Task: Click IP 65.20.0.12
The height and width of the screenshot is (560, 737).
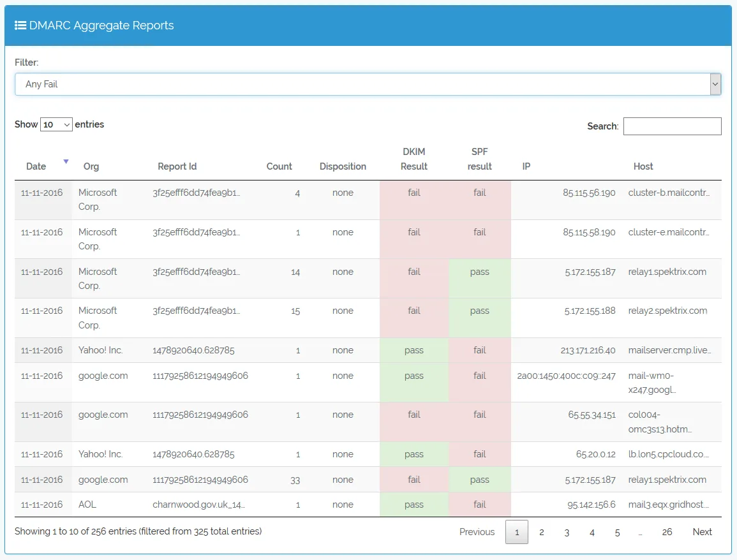Action: point(595,454)
